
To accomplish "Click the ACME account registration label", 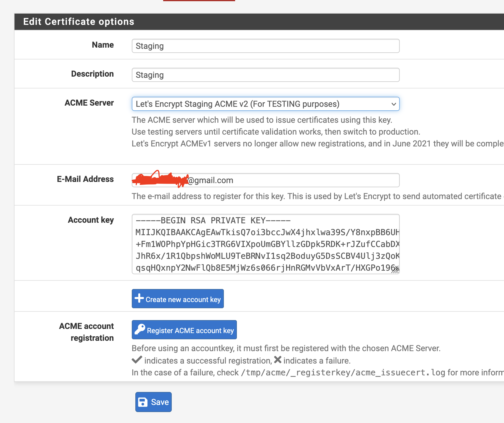I will [x=86, y=332].
